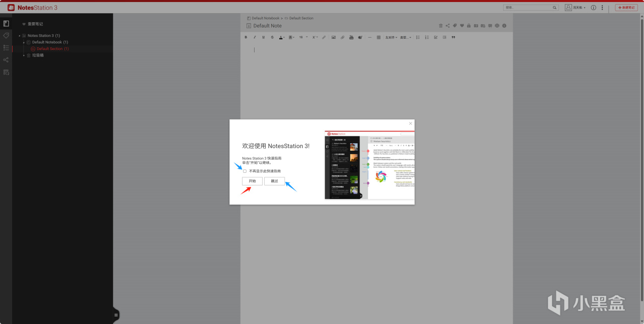Insert a numbered list
Screen dimensions: 644x324
[427, 37]
